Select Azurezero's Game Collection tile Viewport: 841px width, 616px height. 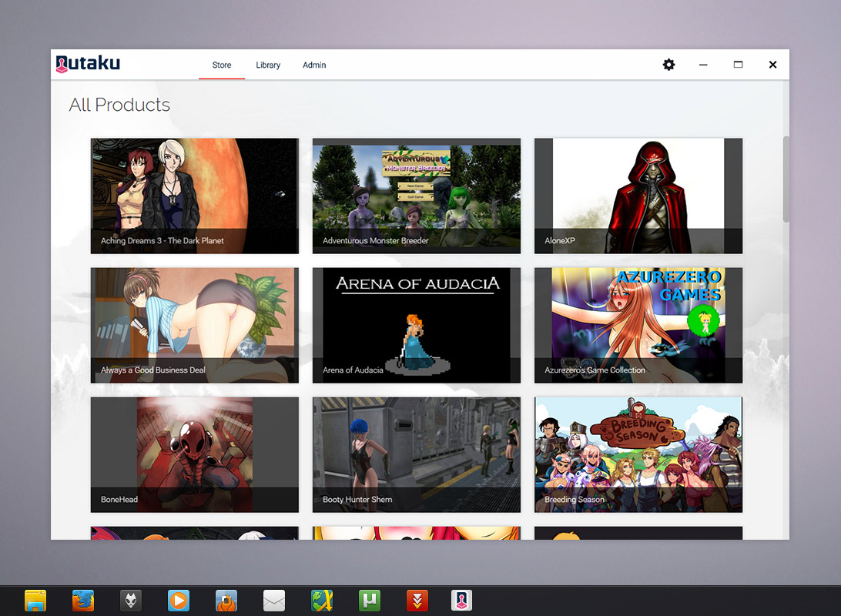coord(638,326)
